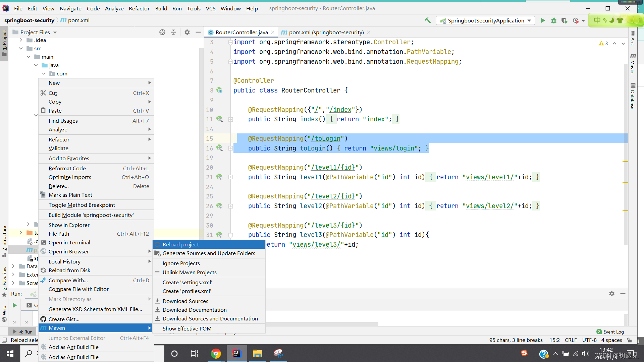Expand the .idea folder
The width and height of the screenshot is (644, 362).
[x=21, y=40]
